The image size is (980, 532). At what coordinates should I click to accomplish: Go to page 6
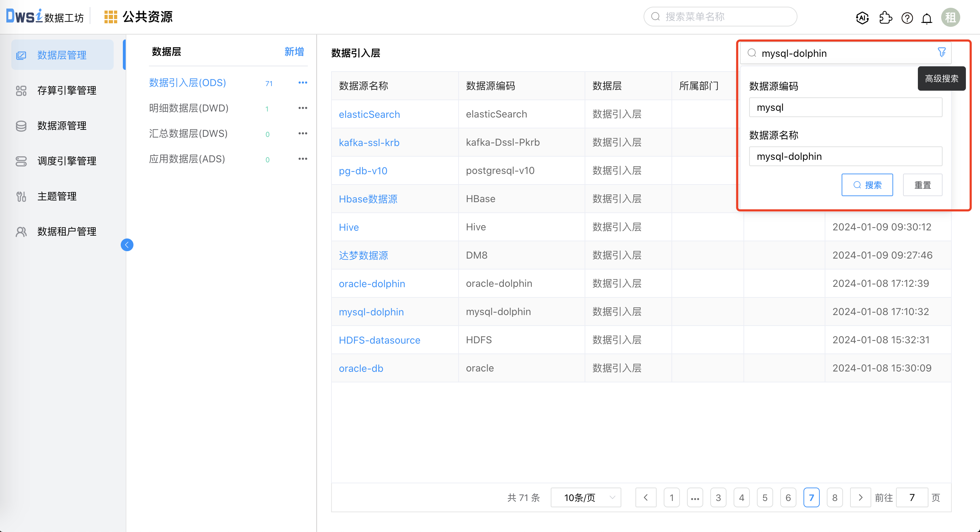coord(788,497)
